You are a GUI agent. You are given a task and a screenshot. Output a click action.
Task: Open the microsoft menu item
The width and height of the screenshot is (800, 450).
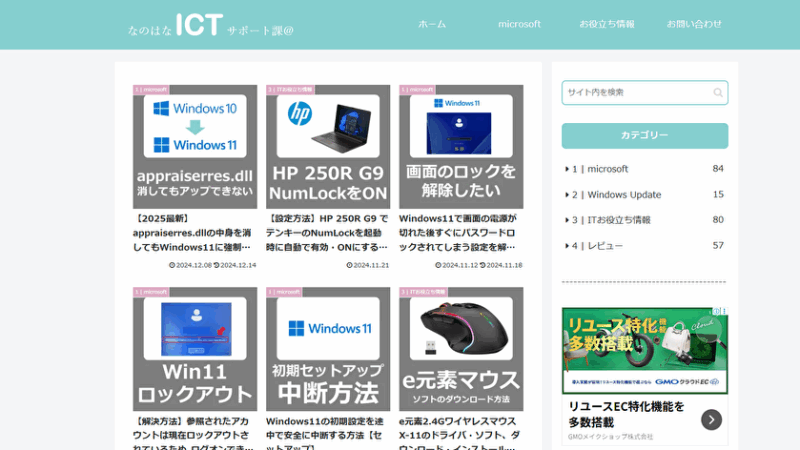pos(519,24)
